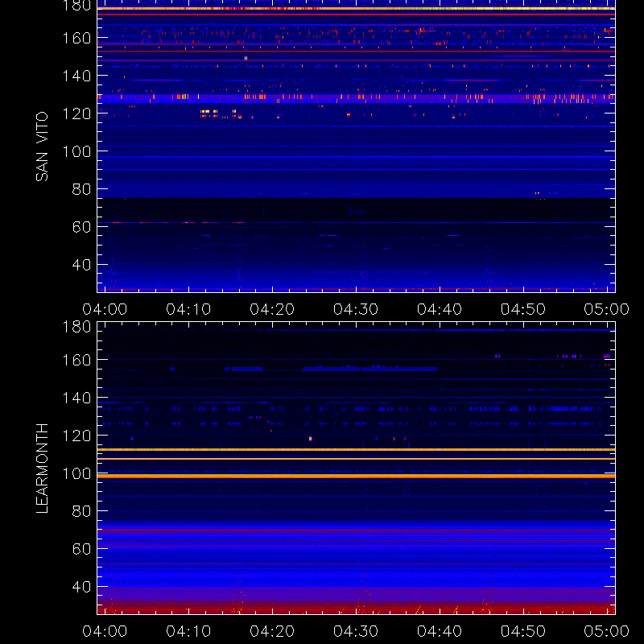Click Learmonth plot's 04:50 time label
Image resolution: width=644 pixels, height=644 pixels.
tap(523, 631)
